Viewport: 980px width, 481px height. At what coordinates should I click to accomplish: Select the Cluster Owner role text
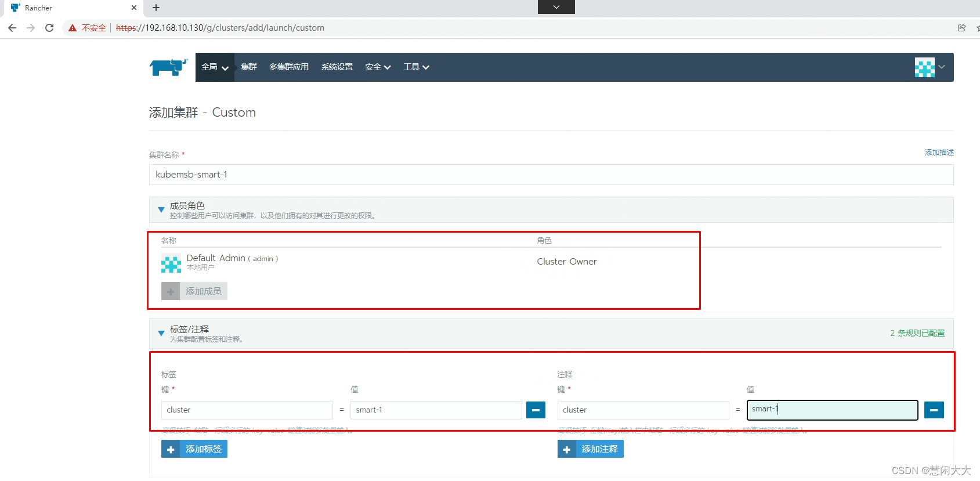[567, 262]
